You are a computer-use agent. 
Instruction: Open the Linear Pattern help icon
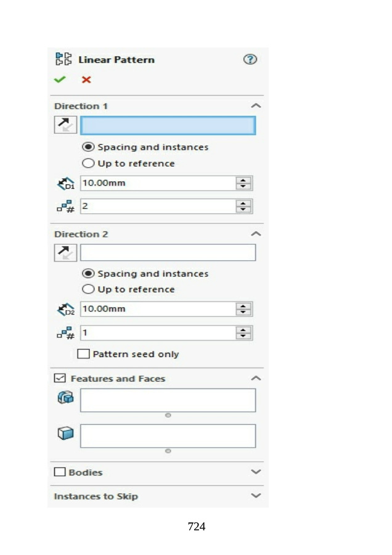pos(250,60)
